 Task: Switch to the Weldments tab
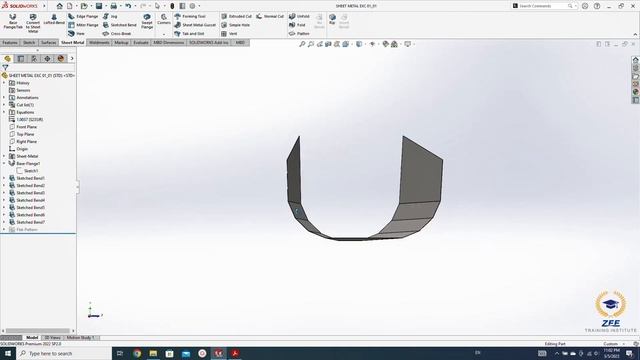99,42
